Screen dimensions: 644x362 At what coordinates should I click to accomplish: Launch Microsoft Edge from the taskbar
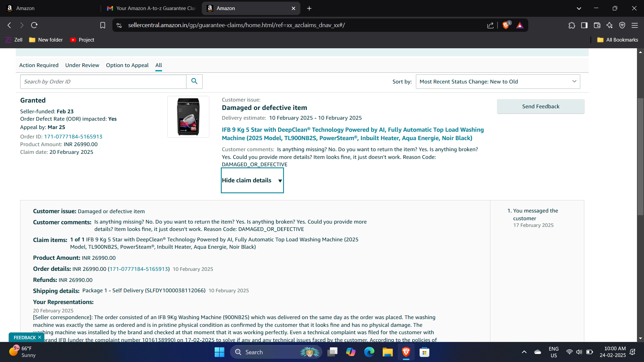tap(369, 352)
